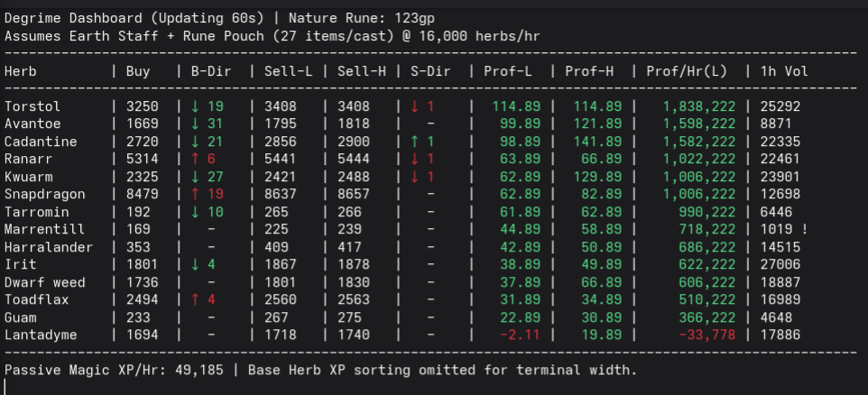This screenshot has width=868, height=395.
Task: Click Cadantine Prof-H value 141.89
Action: [597, 142]
